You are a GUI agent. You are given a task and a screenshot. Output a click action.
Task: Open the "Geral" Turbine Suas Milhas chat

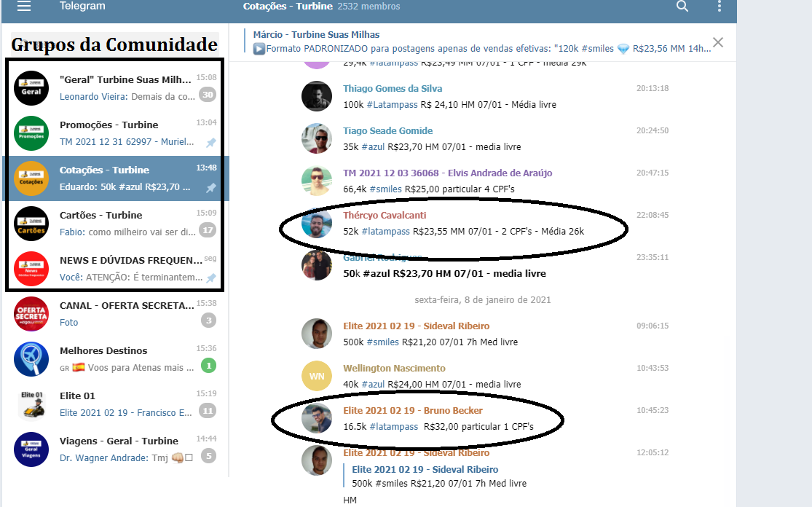point(116,88)
